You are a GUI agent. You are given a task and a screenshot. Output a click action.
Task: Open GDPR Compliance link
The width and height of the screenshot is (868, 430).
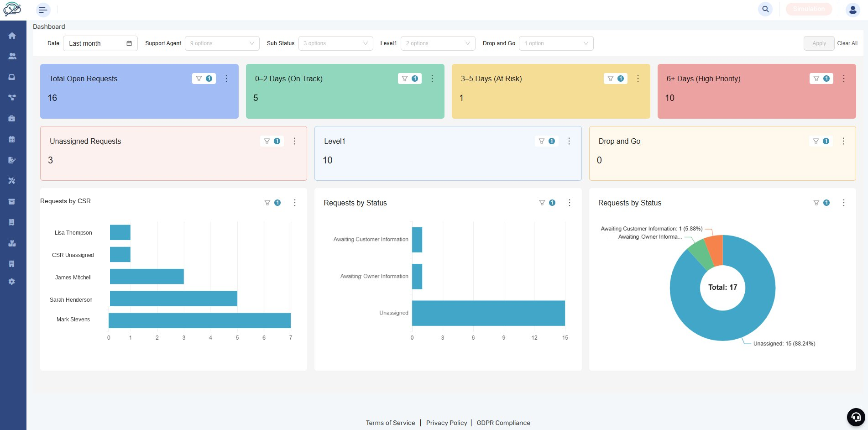tap(503, 423)
